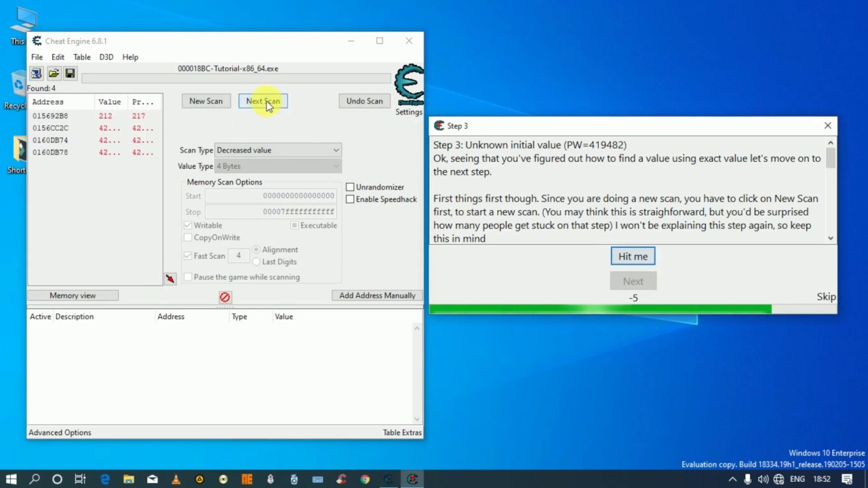Image resolution: width=868 pixels, height=488 pixels.
Task: Click the active Cheat Engine taskbar icon
Action: 412,479
